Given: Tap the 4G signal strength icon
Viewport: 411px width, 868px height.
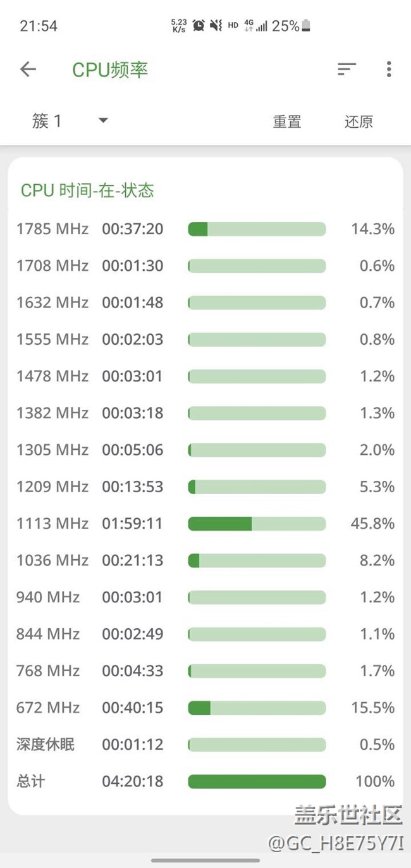Looking at the screenshot, I should (255, 26).
